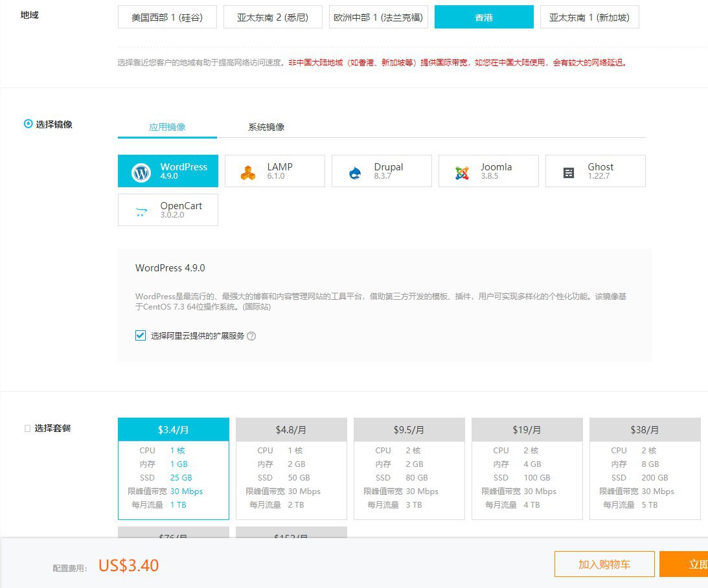Switch to the 应用镜像 tab
Screen dimensions: 708x588
(x=167, y=127)
